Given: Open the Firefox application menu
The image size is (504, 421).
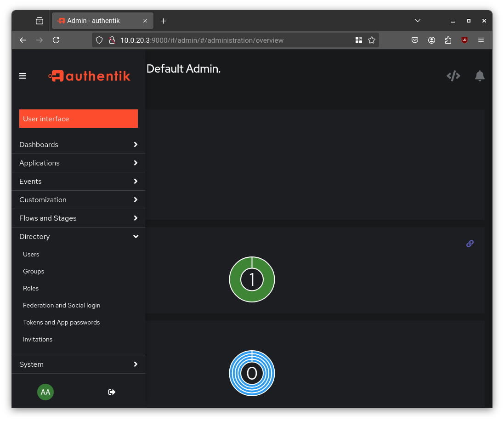Looking at the screenshot, I should click(481, 40).
